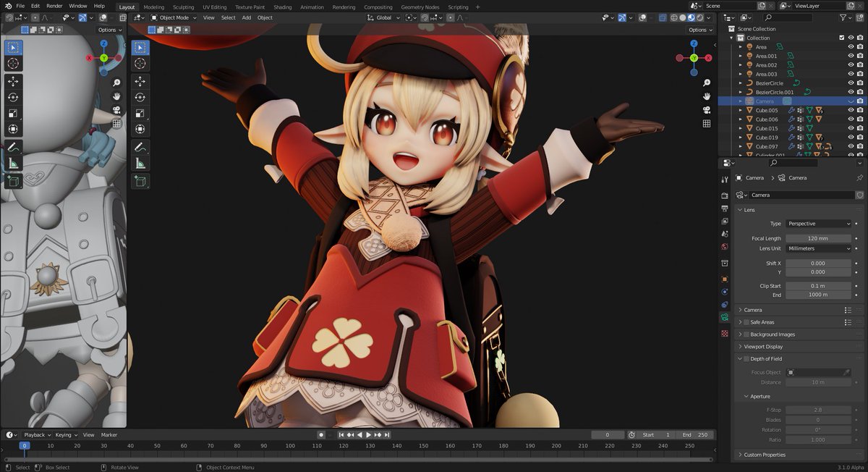The height and width of the screenshot is (472, 868).
Task: Collapse the Lens panel
Action: [749, 210]
